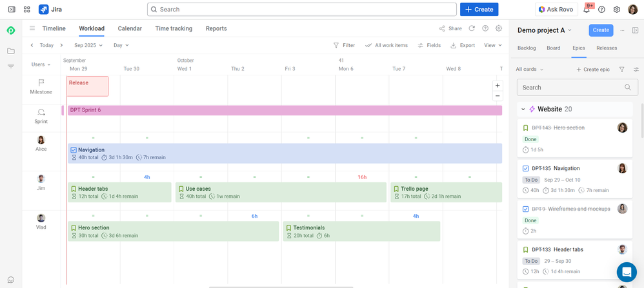644x288 pixels.
Task: Toggle the checkbox on DPT-9 Wireframes card
Action: 525,209
